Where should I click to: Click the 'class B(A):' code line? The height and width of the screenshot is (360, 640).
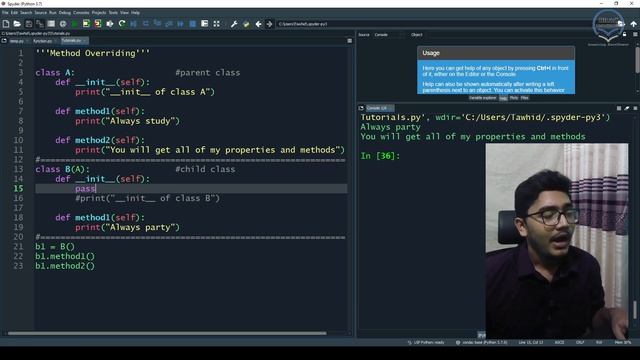pos(62,169)
